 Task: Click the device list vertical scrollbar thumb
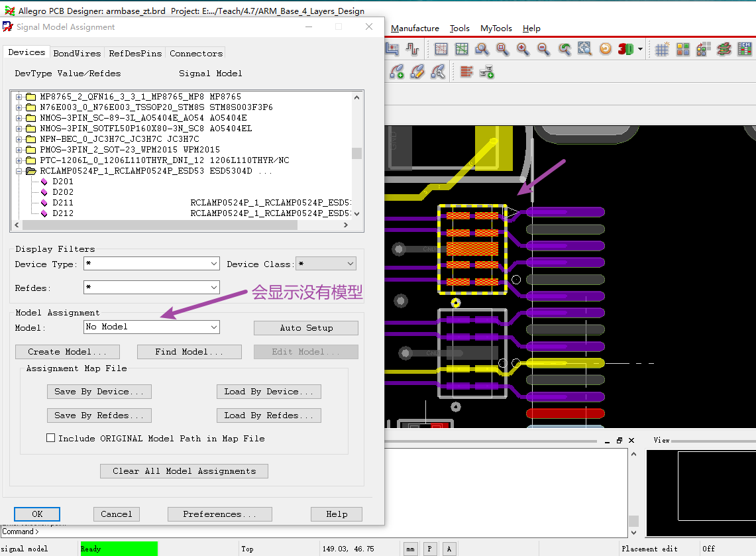(x=356, y=153)
